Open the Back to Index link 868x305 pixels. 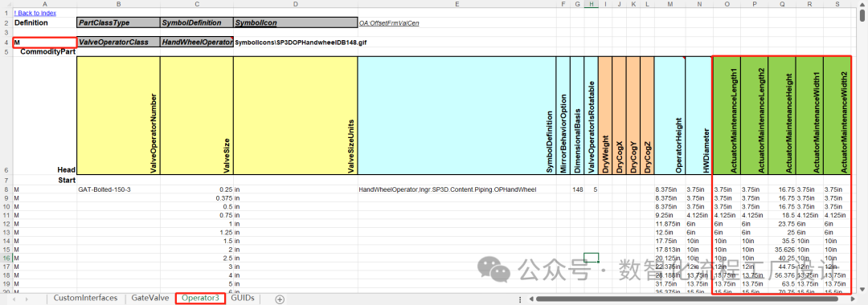35,13
